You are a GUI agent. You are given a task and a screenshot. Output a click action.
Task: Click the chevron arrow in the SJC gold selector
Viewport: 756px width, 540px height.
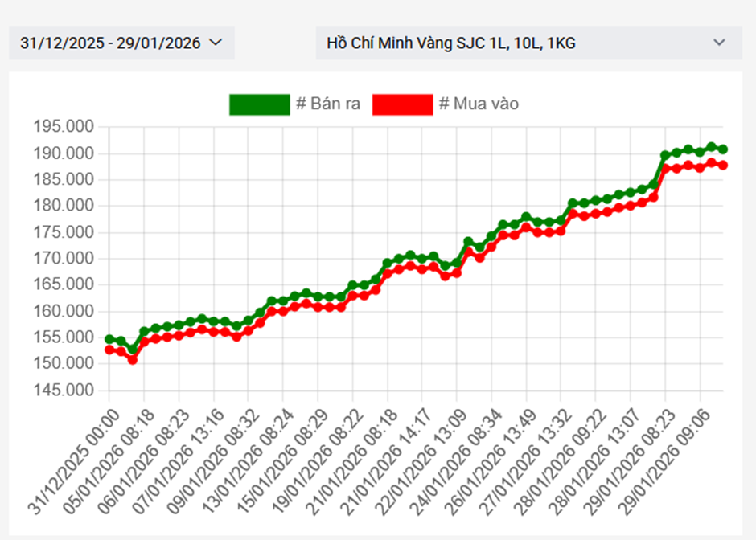click(719, 43)
